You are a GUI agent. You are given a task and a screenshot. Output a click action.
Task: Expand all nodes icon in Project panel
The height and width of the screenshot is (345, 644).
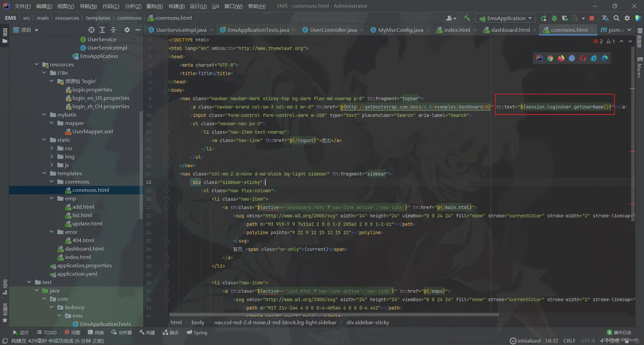tap(102, 30)
